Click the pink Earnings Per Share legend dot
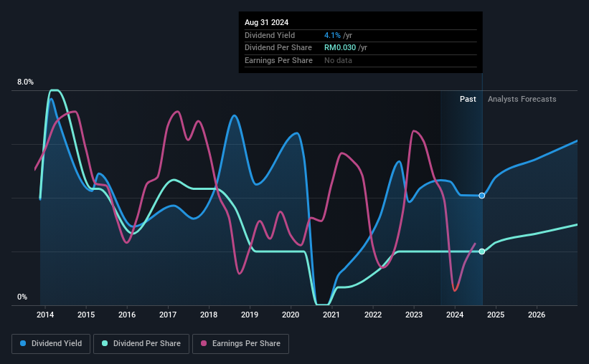Image resolution: width=589 pixels, height=364 pixels. point(204,343)
